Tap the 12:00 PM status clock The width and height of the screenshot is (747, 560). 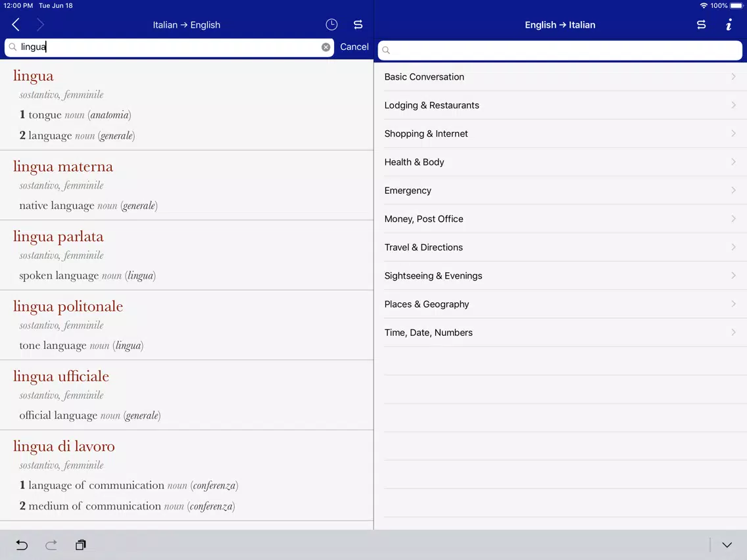[18, 6]
